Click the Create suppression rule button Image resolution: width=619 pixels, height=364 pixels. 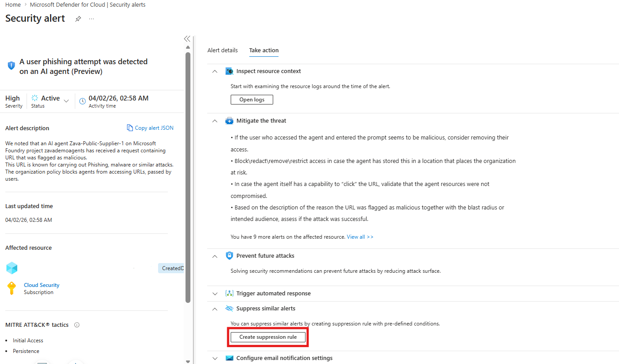pos(268,337)
